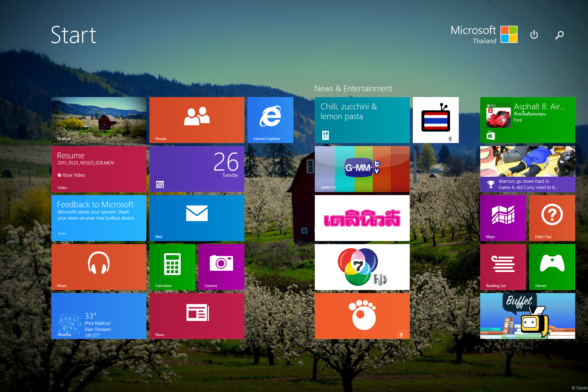
Task: Click the search magnifier icon
Action: click(559, 35)
